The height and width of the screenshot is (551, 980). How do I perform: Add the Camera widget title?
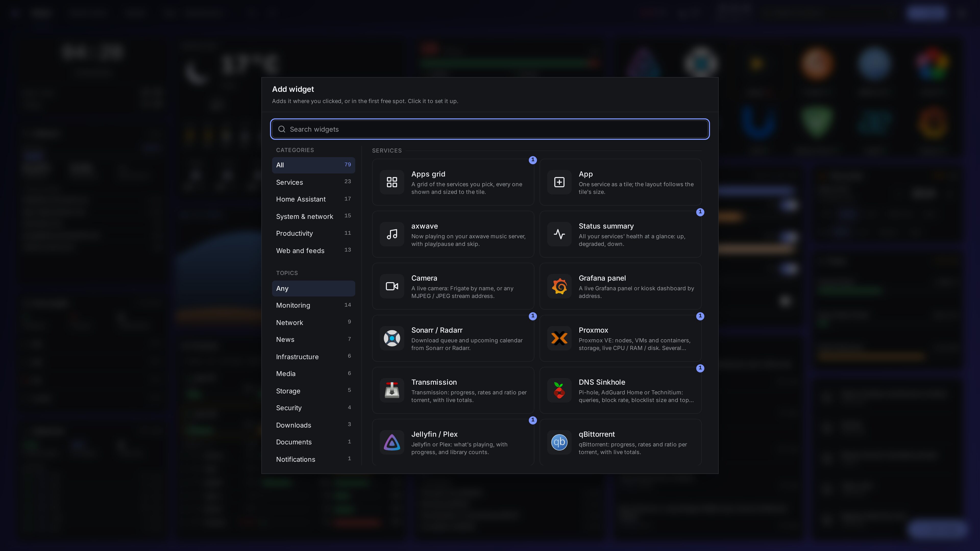pos(424,278)
